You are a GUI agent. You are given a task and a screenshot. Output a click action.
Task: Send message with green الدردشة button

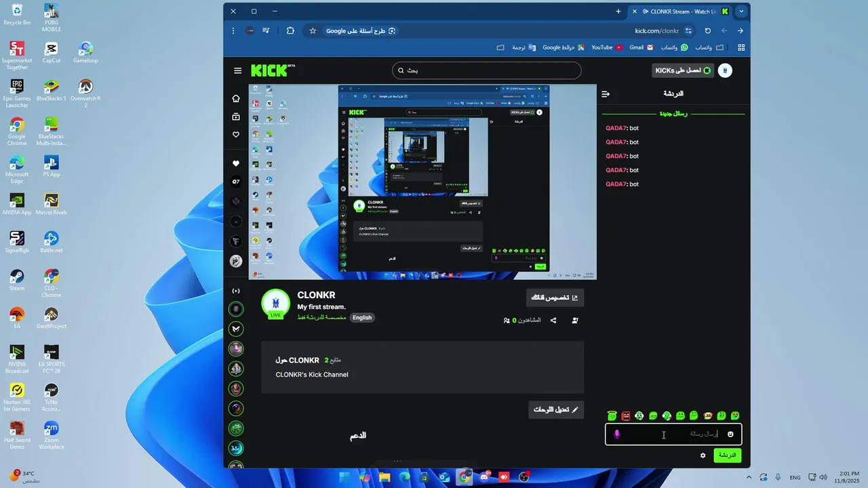pos(728,455)
